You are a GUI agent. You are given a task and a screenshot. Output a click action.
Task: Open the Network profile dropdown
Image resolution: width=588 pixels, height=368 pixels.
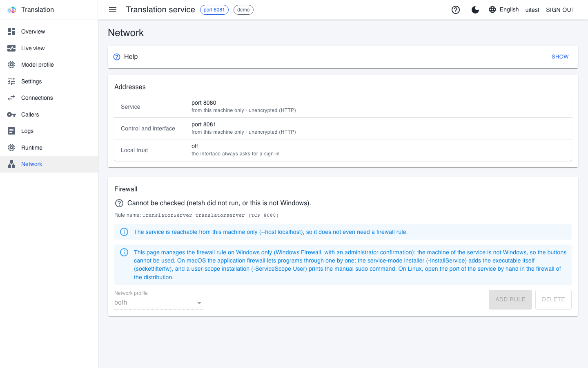159,303
